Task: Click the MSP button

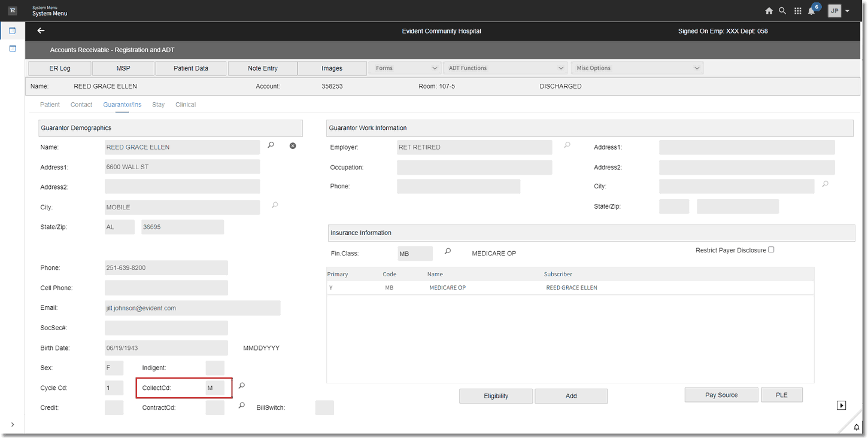Action: coord(123,68)
